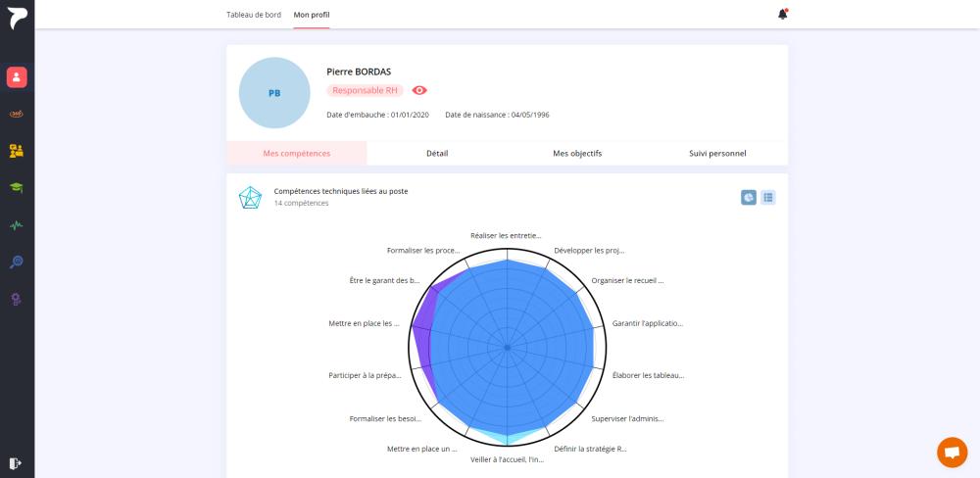Open the 360 feedback sidebar icon

17,114
